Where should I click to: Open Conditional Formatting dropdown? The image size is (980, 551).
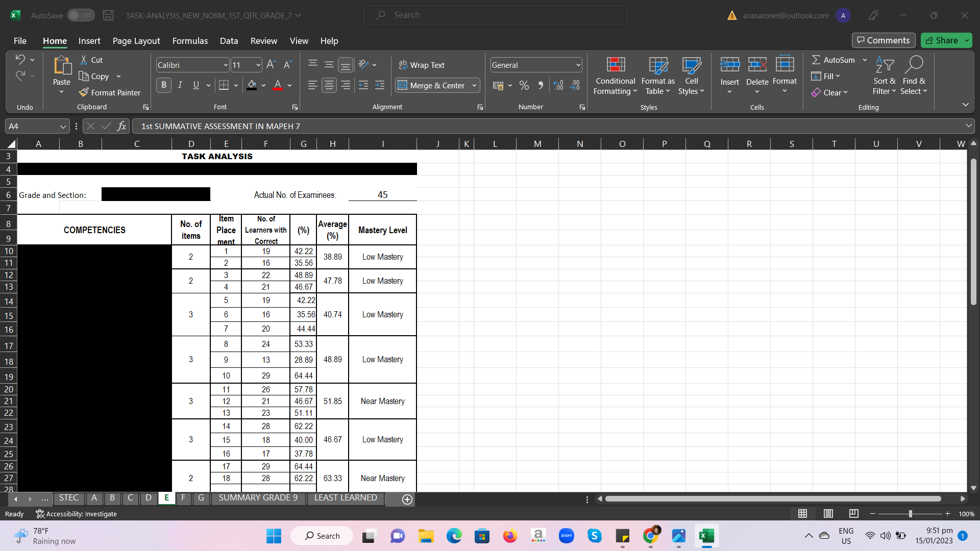(x=616, y=76)
